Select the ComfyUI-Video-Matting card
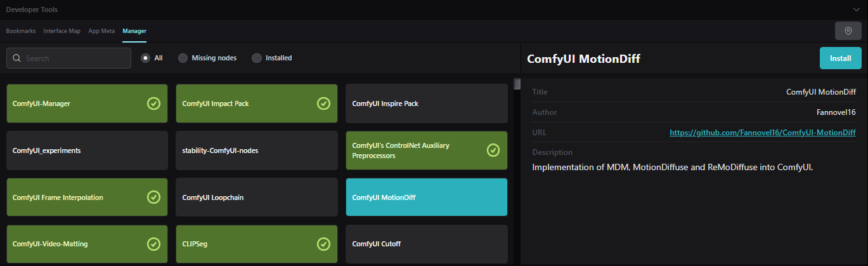Viewport: 868px width, 266px height. 87,244
